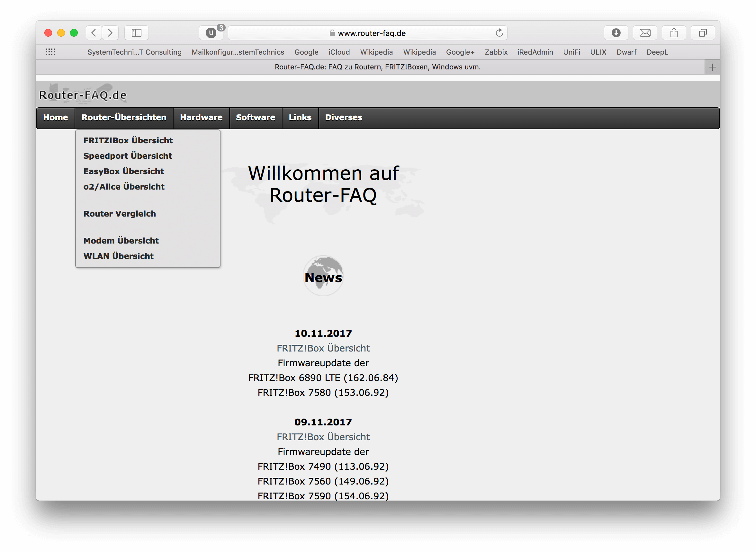Choose FRITZ!Box Übersicht from dropdown menu

(128, 140)
